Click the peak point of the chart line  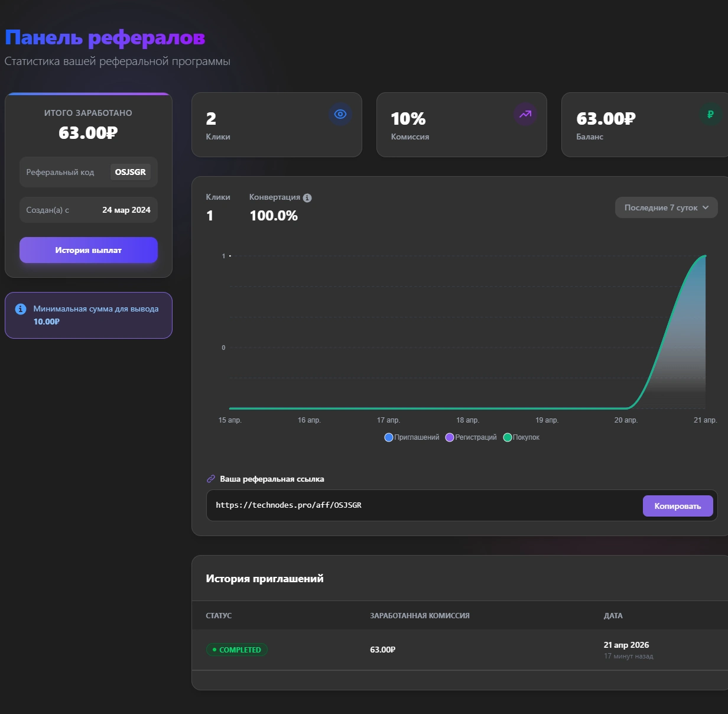(x=705, y=256)
